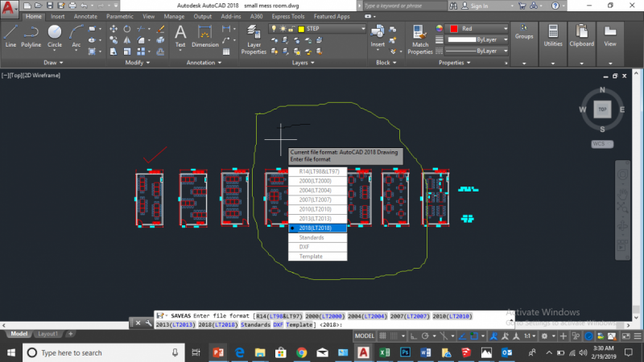Click the ViewCube TOP face
644x362 pixels.
pos(601,109)
